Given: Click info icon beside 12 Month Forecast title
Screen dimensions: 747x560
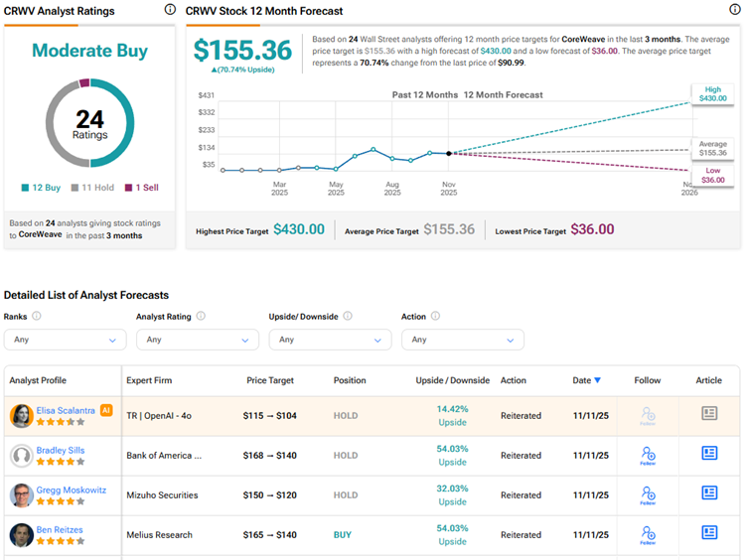Looking at the screenshot, I should pyautogui.click(x=735, y=10).
